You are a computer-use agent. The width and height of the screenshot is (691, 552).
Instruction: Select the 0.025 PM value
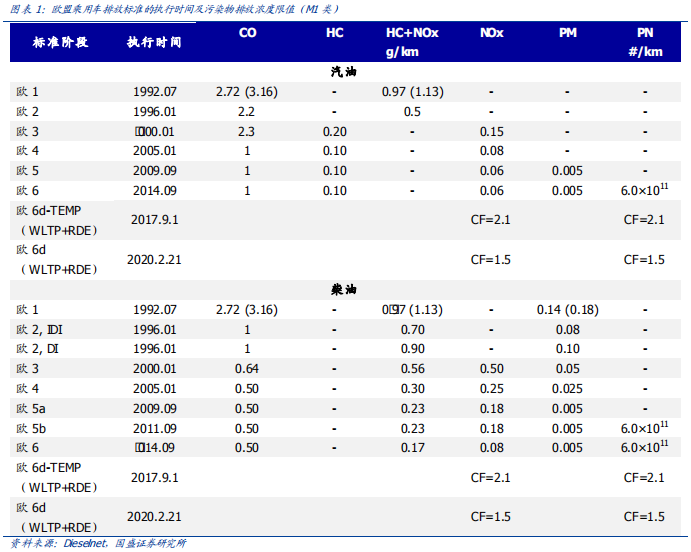point(567,388)
